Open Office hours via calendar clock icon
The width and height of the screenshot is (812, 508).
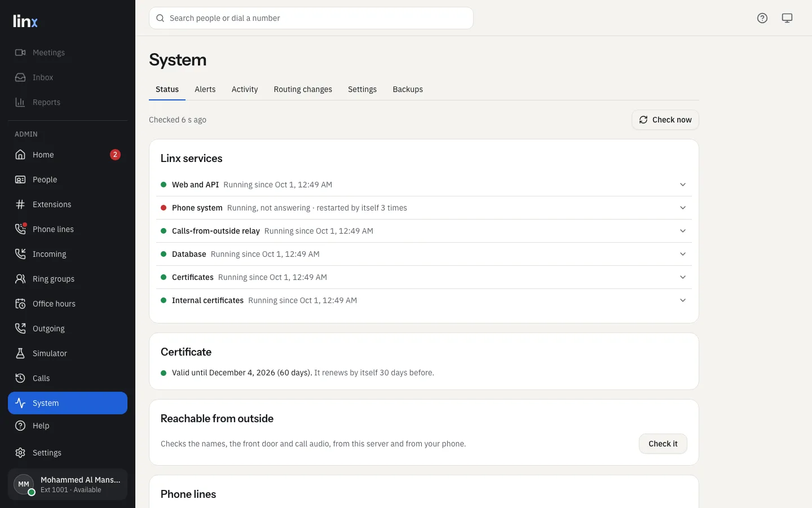tap(20, 304)
